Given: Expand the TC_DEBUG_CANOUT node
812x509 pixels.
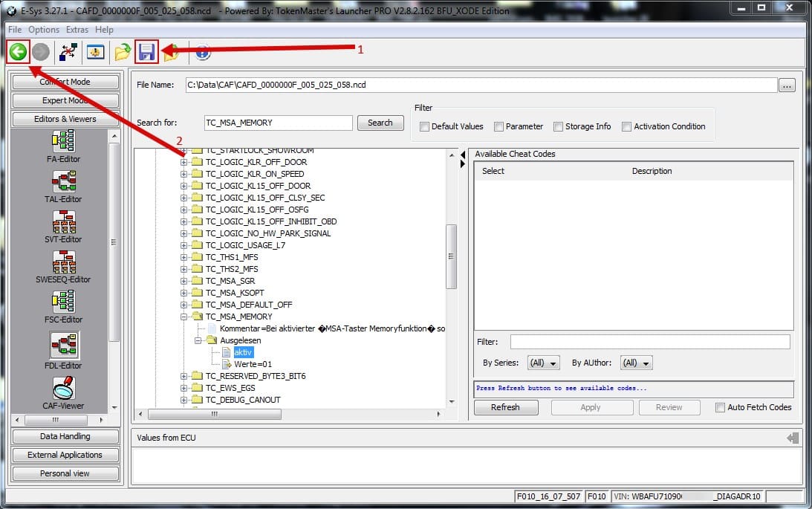Looking at the screenshot, I should pos(183,401).
